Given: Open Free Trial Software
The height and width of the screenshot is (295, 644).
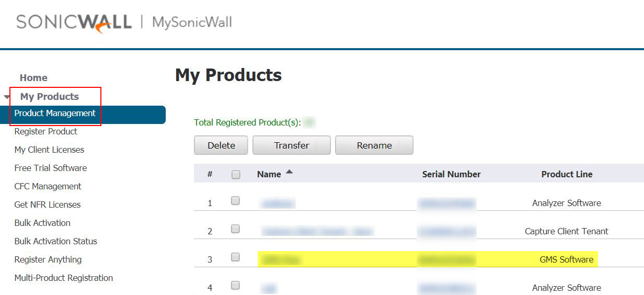Looking at the screenshot, I should tap(51, 168).
